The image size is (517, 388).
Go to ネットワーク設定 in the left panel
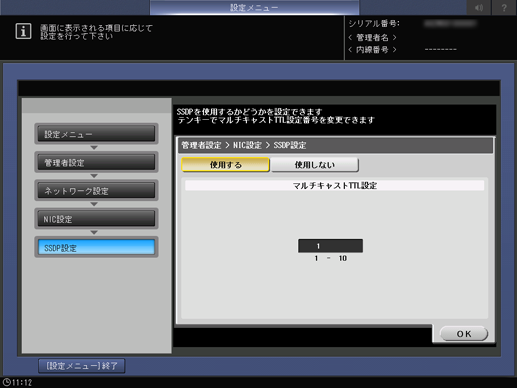[96, 191]
